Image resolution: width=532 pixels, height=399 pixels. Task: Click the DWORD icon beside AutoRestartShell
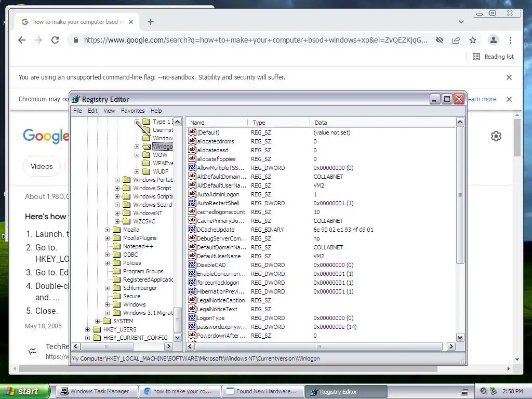192,203
